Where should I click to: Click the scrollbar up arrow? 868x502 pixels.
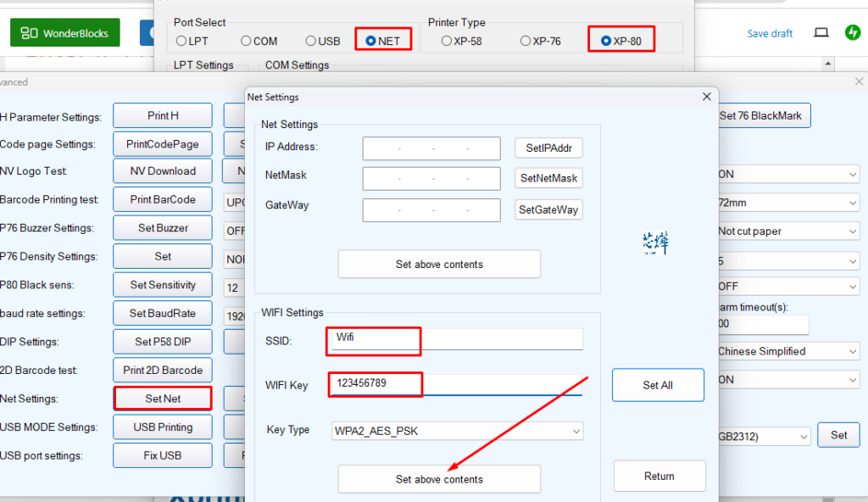click(826, 63)
